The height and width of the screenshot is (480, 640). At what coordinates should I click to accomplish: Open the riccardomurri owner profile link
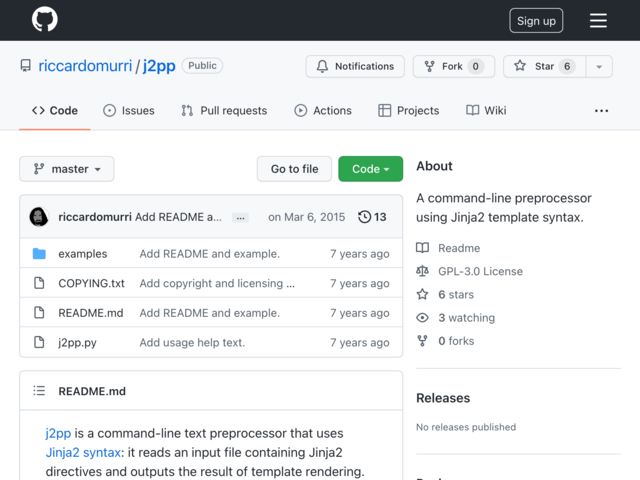tap(85, 66)
